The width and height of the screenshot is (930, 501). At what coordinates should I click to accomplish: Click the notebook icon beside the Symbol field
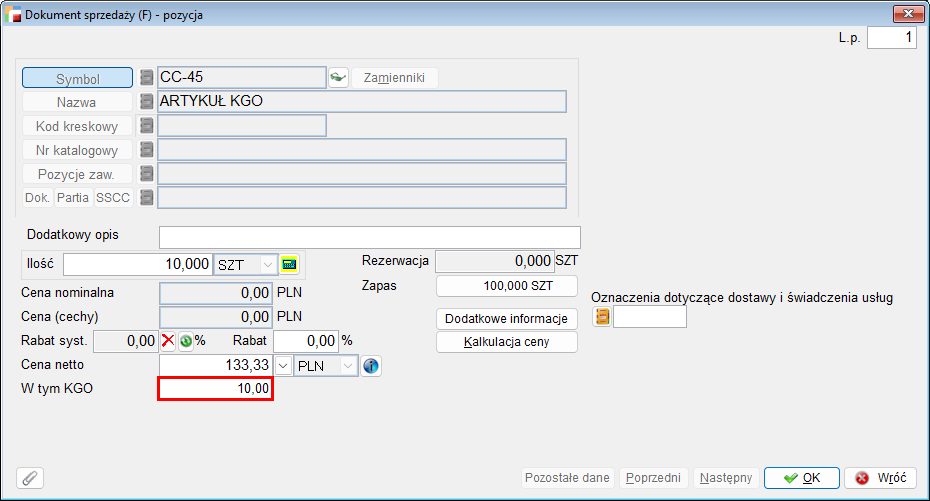tap(147, 78)
